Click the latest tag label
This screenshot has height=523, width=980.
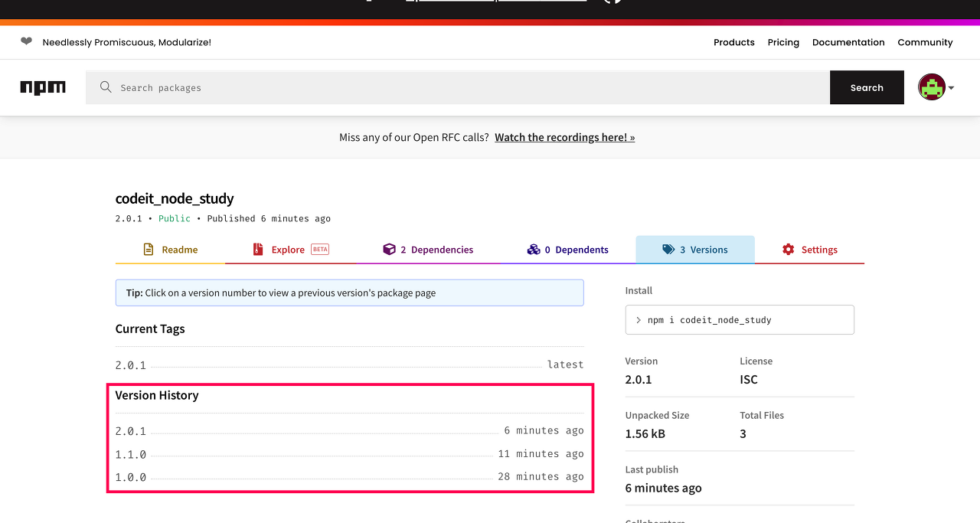566,364
